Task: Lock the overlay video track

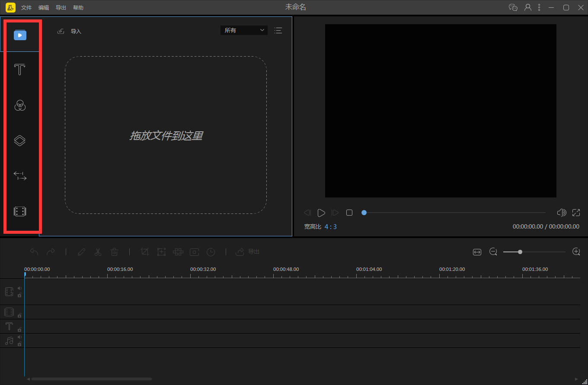Action: click(x=19, y=315)
